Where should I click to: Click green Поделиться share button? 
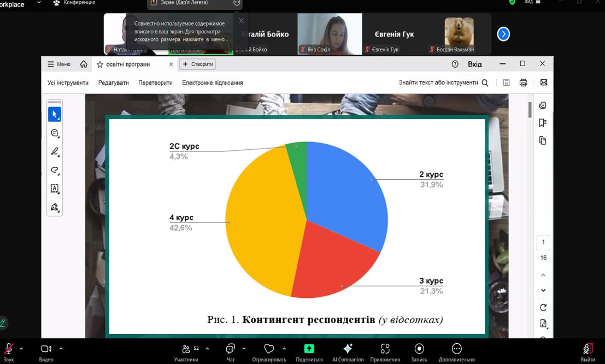click(x=309, y=353)
